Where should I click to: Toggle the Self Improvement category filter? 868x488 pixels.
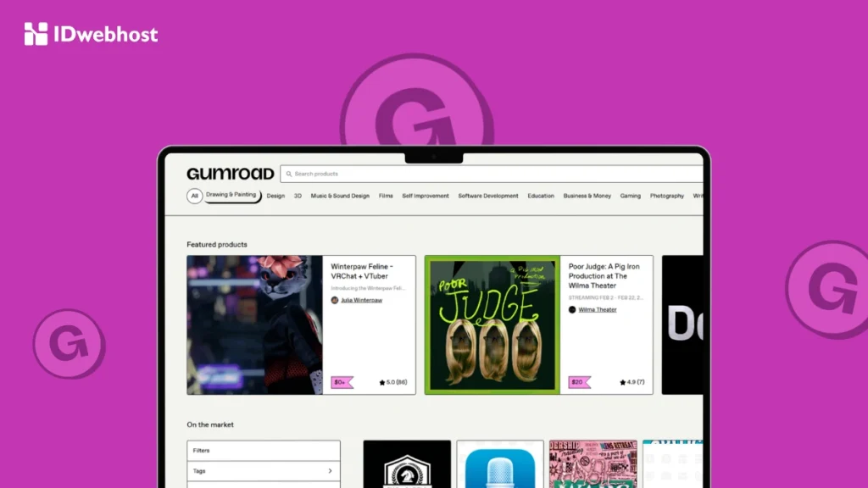coord(425,196)
